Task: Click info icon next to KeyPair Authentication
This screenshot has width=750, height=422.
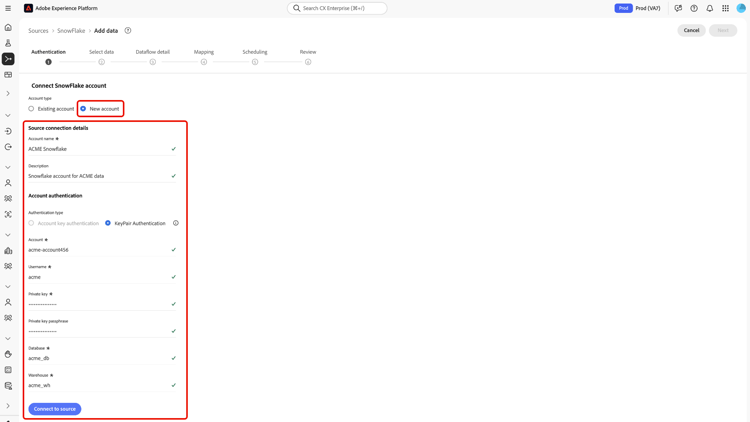Action: point(176,223)
